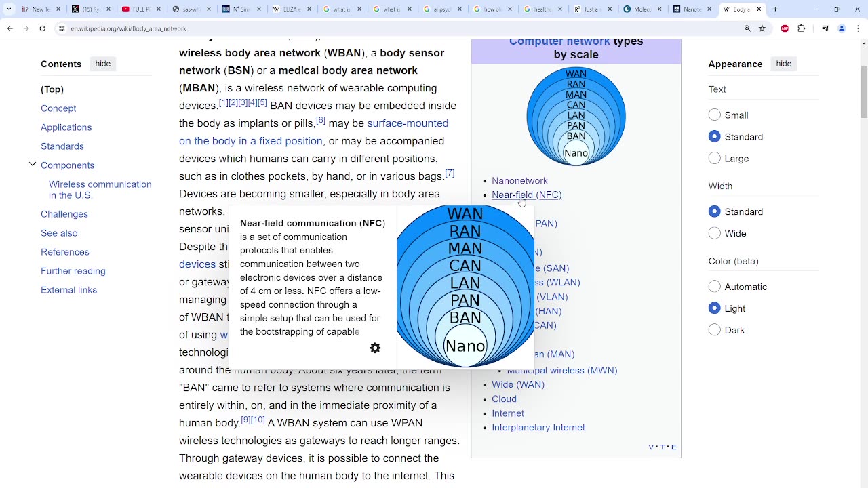Image resolution: width=868 pixels, height=488 pixels.
Task: Open citation [7] footnote
Action: point(450,174)
